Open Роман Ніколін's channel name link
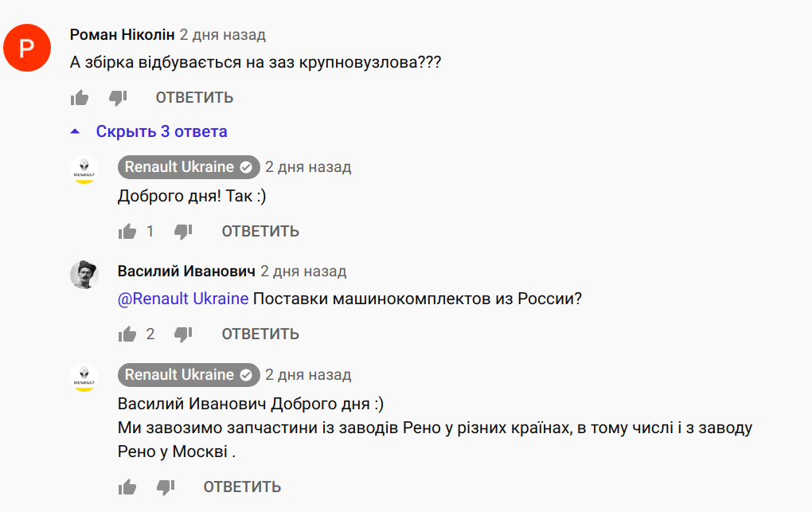Image resolution: width=812 pixels, height=512 pixels. (x=122, y=35)
